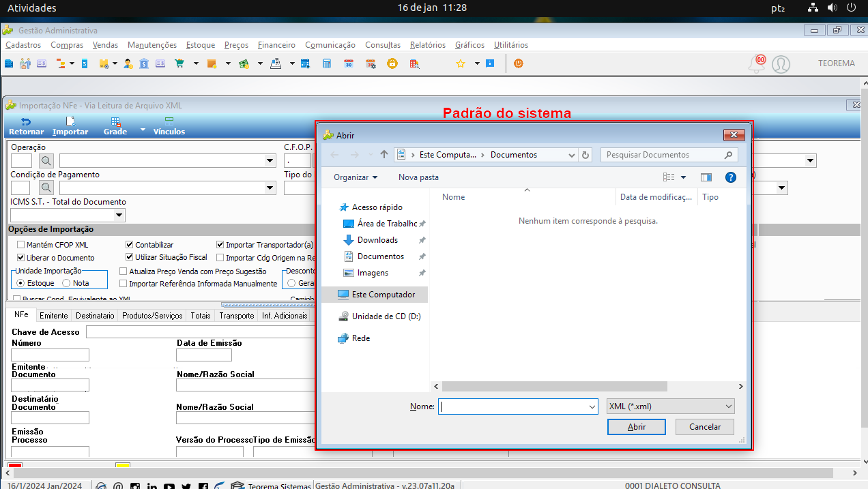The height and width of the screenshot is (489, 868).
Task: Click the Grade toolbar button
Action: pos(115,126)
